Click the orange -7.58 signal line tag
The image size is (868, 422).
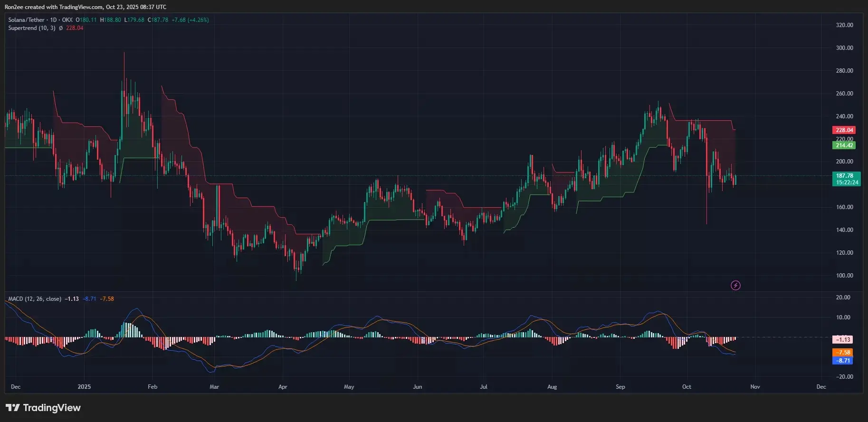coord(843,352)
